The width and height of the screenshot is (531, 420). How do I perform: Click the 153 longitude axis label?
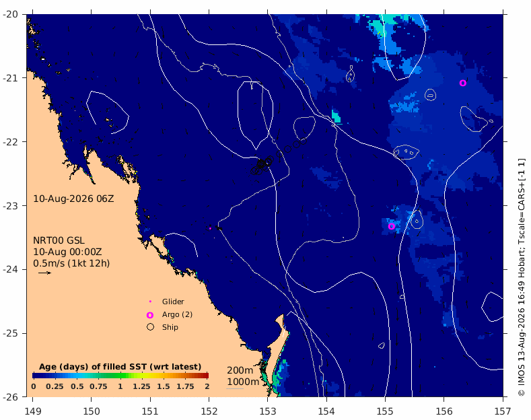tap(268, 411)
